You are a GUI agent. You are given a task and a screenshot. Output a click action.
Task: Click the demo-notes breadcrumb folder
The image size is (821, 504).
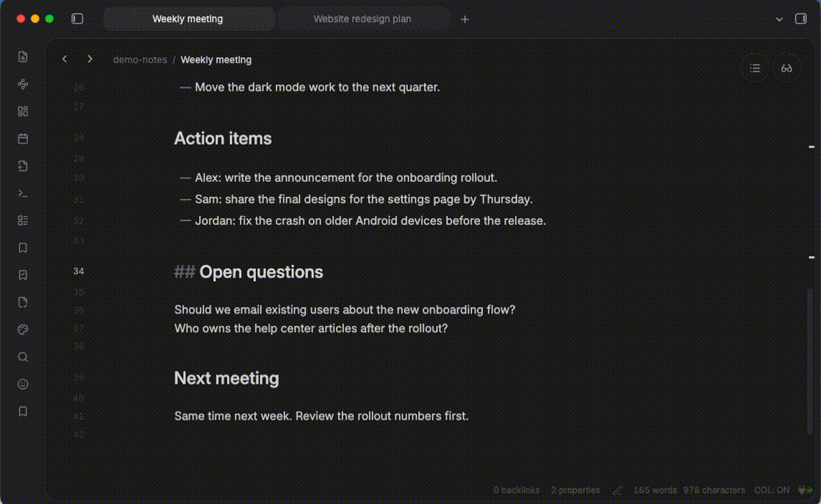tap(140, 60)
